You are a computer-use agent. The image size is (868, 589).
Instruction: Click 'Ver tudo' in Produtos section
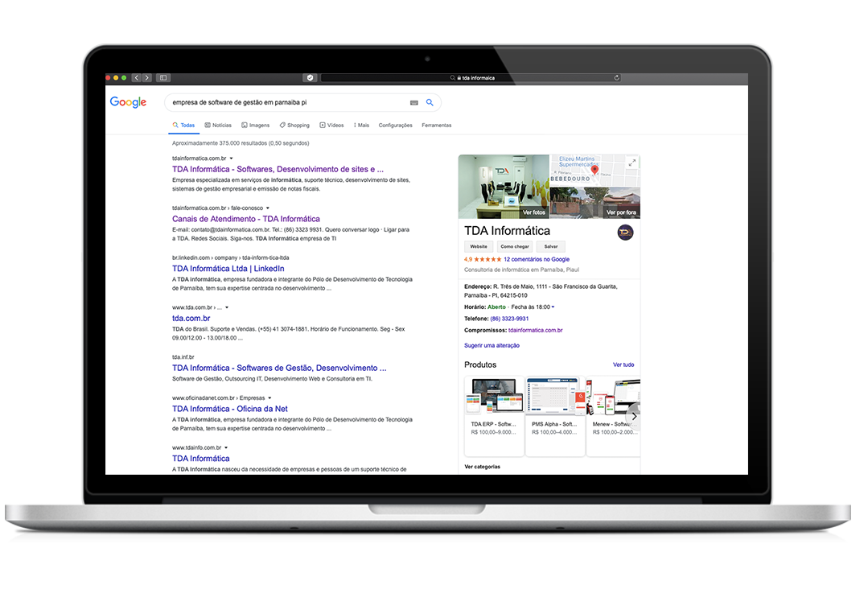pyautogui.click(x=623, y=365)
